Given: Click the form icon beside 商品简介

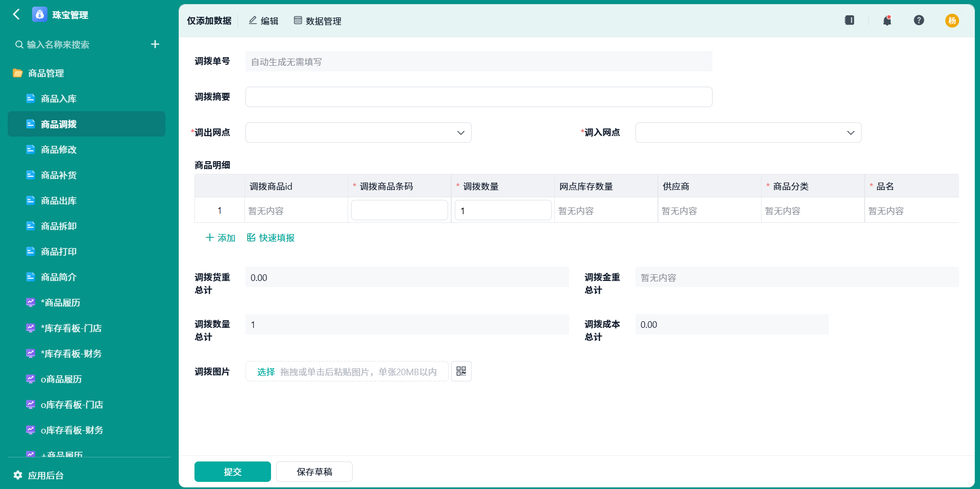Looking at the screenshot, I should [31, 277].
